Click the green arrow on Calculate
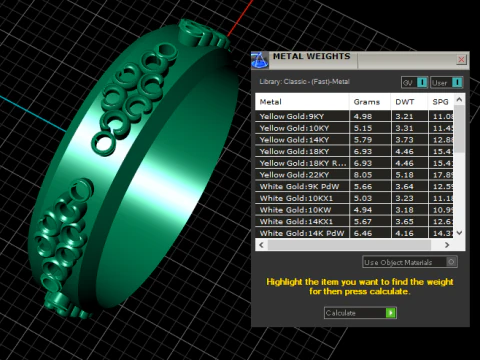This screenshot has height=360, width=480. click(390, 313)
